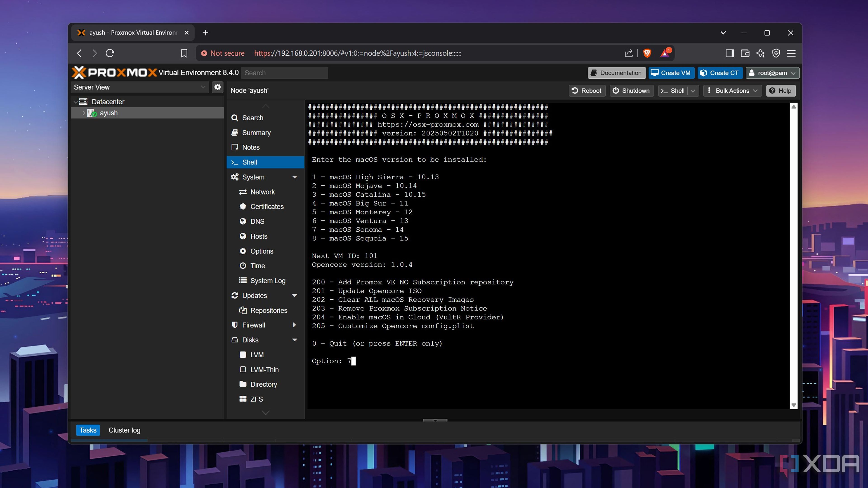
Task: Bookmark this page icon
Action: [184, 53]
